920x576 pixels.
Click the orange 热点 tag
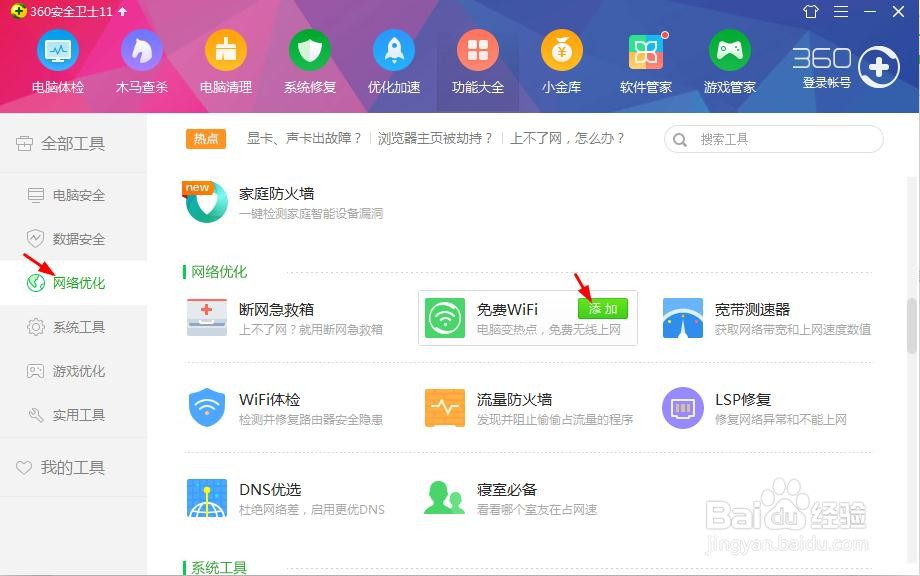coord(206,138)
